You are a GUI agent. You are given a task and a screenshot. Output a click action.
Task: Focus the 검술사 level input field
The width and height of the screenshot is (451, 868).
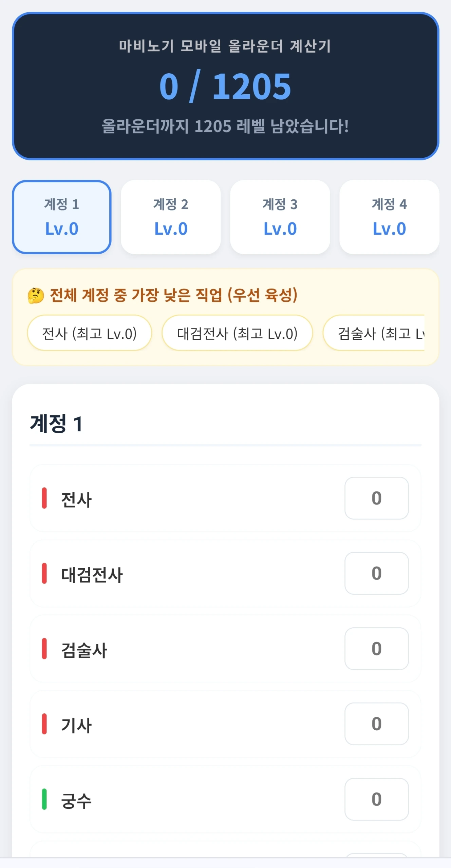(x=377, y=649)
